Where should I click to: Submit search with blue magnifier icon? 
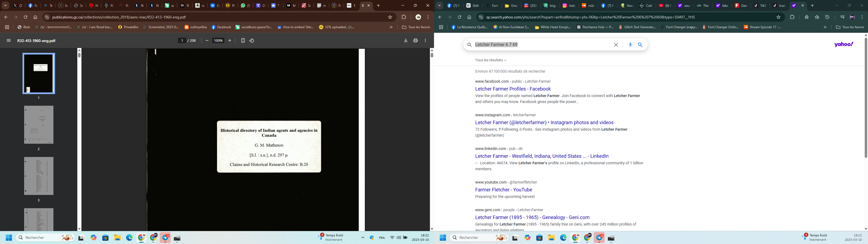pos(640,45)
